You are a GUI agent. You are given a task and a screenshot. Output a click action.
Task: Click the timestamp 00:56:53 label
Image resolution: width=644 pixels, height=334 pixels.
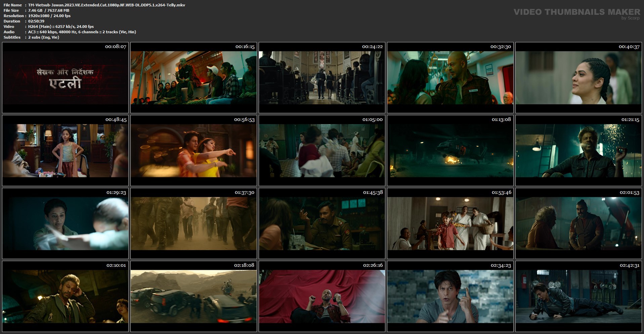(244, 120)
